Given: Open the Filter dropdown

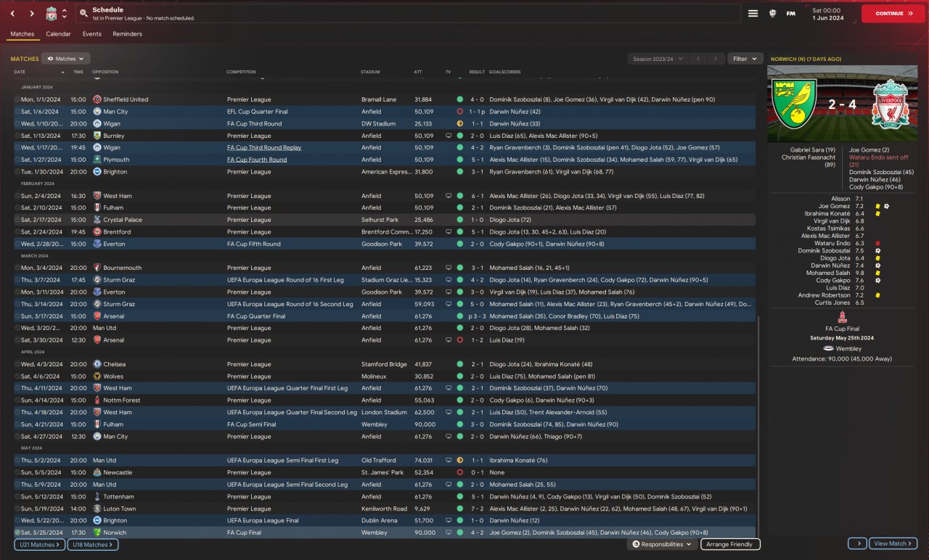Looking at the screenshot, I should pyautogui.click(x=745, y=59).
